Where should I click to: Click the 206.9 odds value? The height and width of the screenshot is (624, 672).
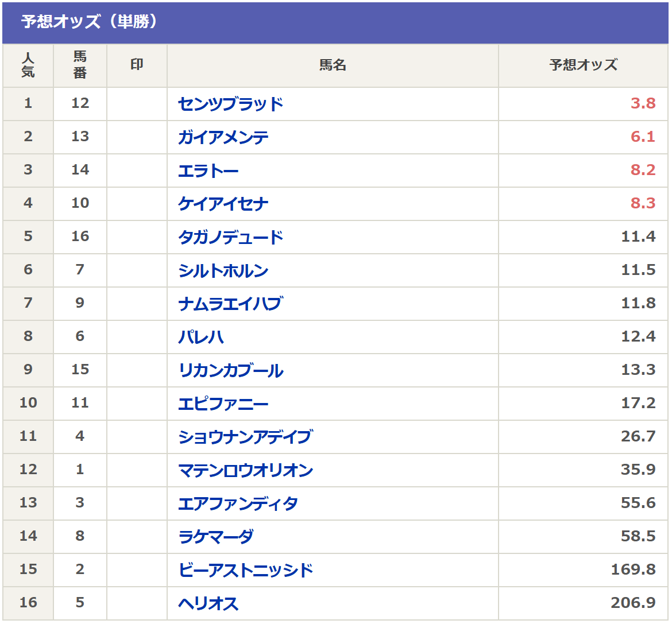(x=633, y=603)
